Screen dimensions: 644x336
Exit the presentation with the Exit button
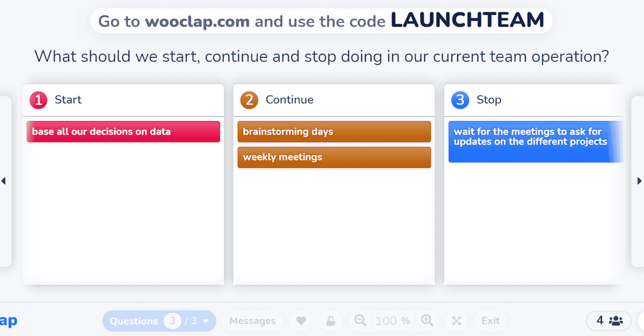(491, 321)
